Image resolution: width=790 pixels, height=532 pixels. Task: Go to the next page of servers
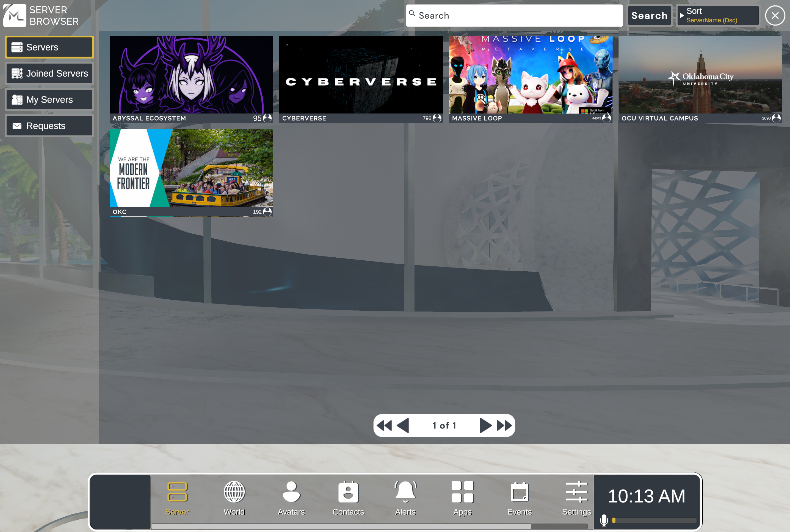tap(485, 425)
